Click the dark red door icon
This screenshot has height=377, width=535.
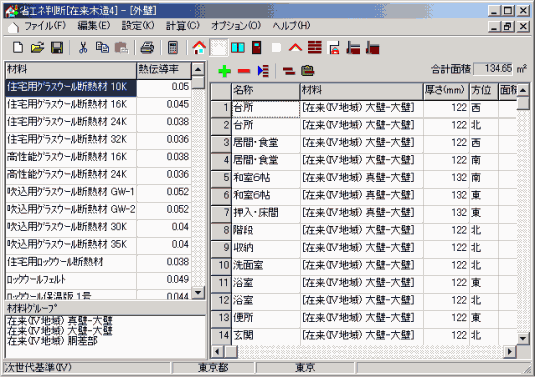257,47
